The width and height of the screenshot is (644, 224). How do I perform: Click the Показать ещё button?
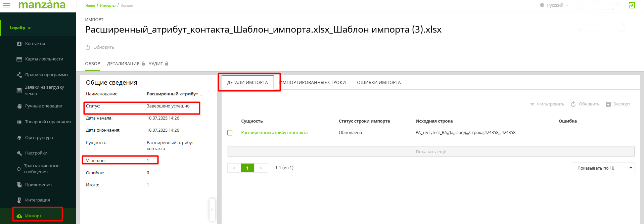pos(431,151)
